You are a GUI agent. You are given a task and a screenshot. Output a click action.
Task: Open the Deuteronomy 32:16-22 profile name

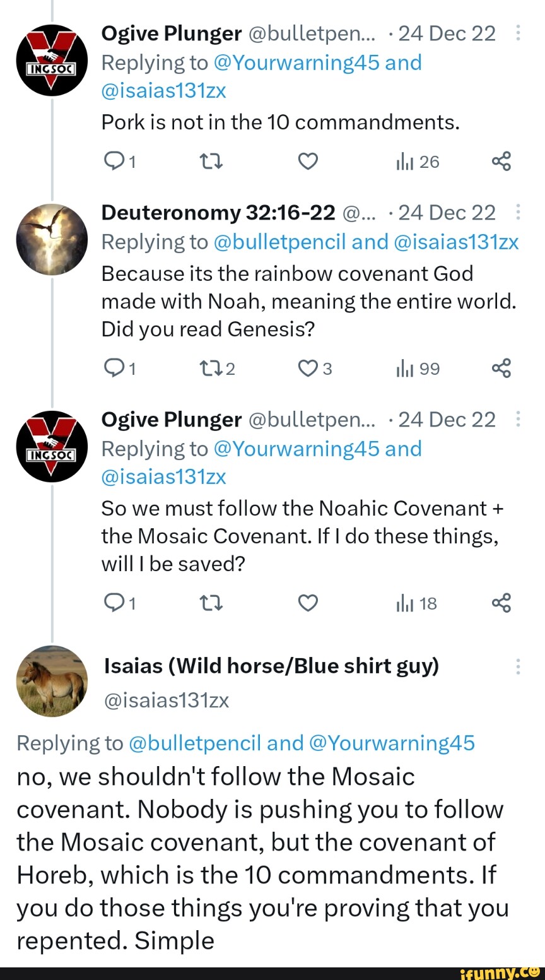pyautogui.click(x=217, y=213)
